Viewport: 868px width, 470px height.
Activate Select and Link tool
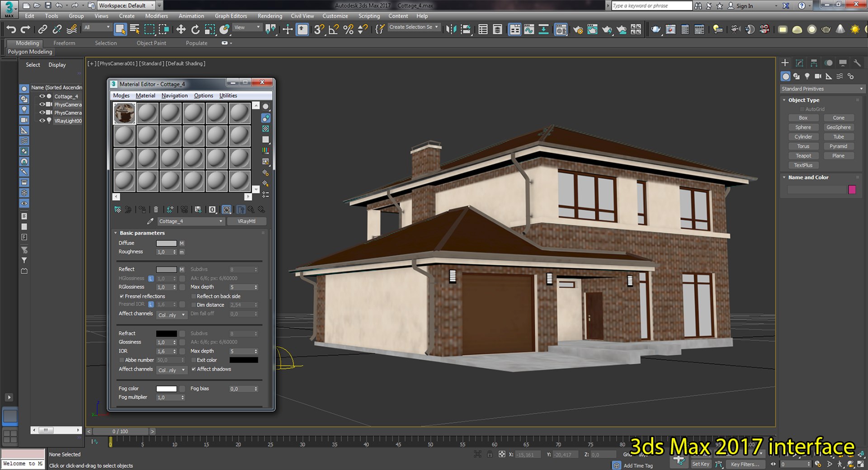pos(42,30)
